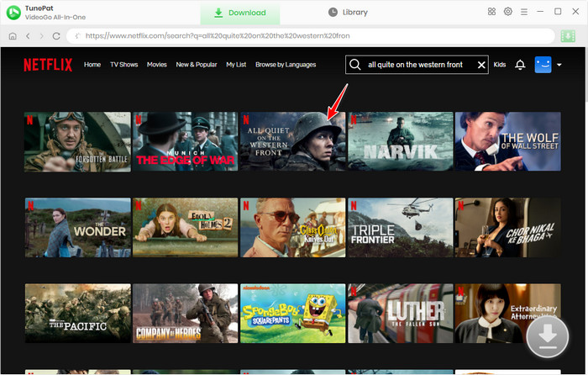Screen dimensions: 588x375
Task: Open Chor Nikal Ke Bhaga thumbnail
Action: [x=508, y=228]
